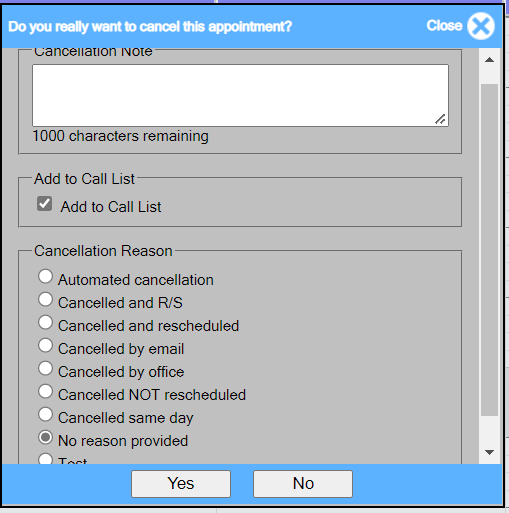Choose the partially visible Test option
509x513 pixels.
click(45, 459)
